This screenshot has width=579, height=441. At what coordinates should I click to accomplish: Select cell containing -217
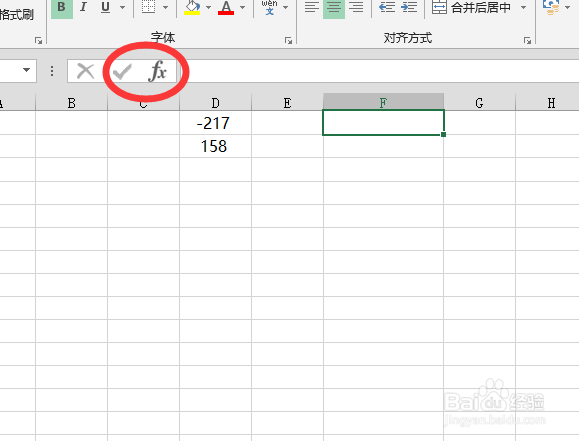[x=215, y=123]
